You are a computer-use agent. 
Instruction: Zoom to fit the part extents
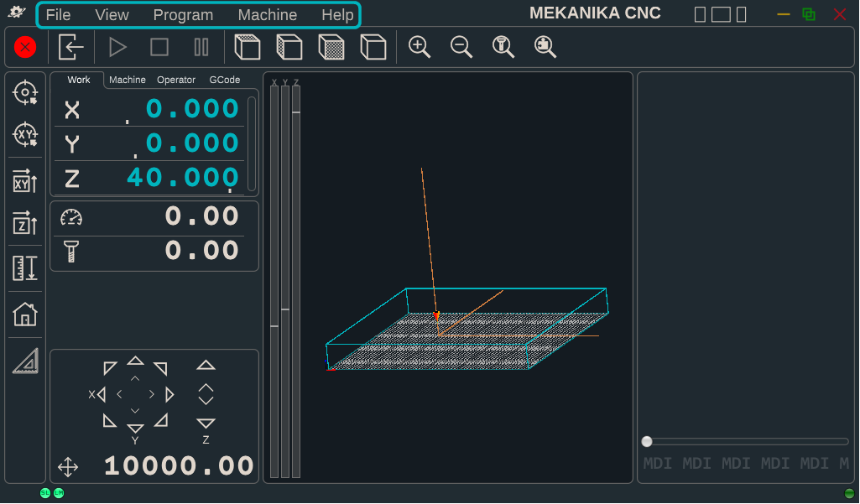[545, 47]
